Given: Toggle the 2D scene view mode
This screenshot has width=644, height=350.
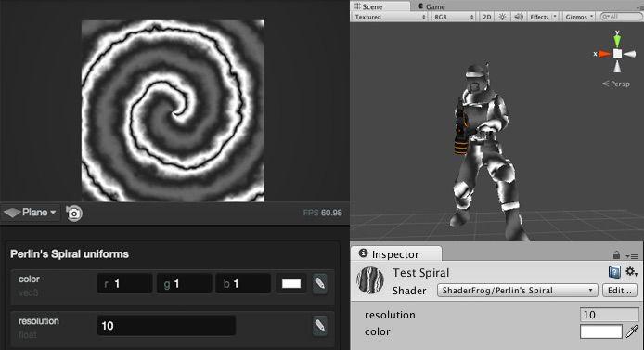Looking at the screenshot, I should (x=486, y=17).
